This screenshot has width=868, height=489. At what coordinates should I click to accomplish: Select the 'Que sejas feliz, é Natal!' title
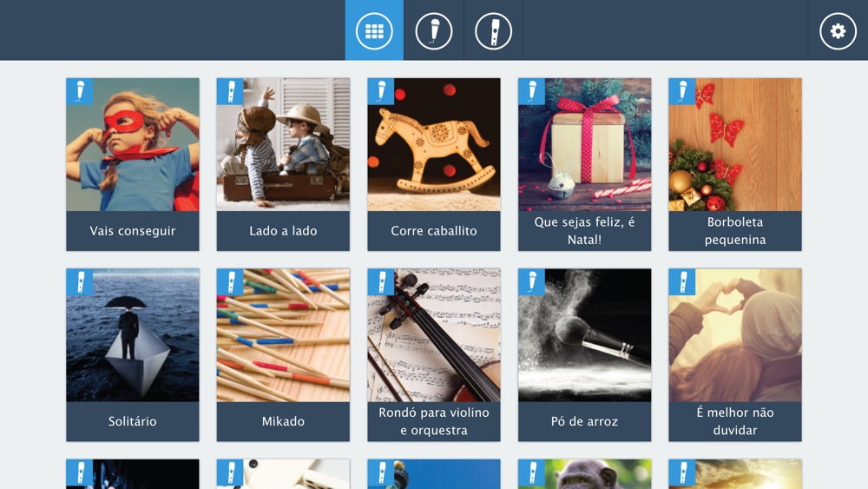tap(584, 231)
